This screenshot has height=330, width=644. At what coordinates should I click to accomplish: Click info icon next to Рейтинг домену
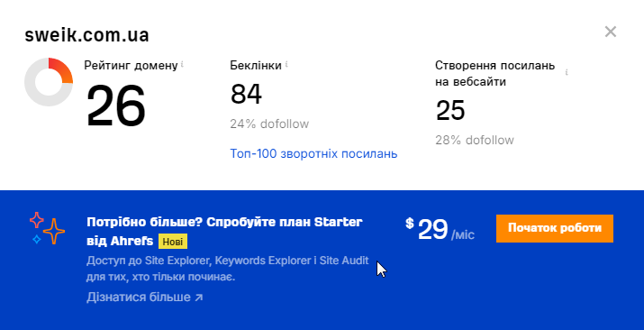182,65
